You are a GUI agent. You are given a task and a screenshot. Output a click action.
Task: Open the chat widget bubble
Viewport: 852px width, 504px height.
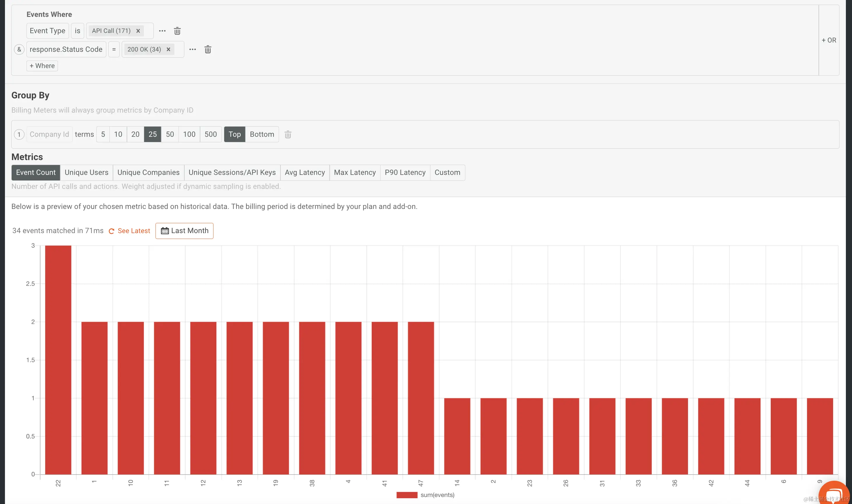[x=834, y=494]
